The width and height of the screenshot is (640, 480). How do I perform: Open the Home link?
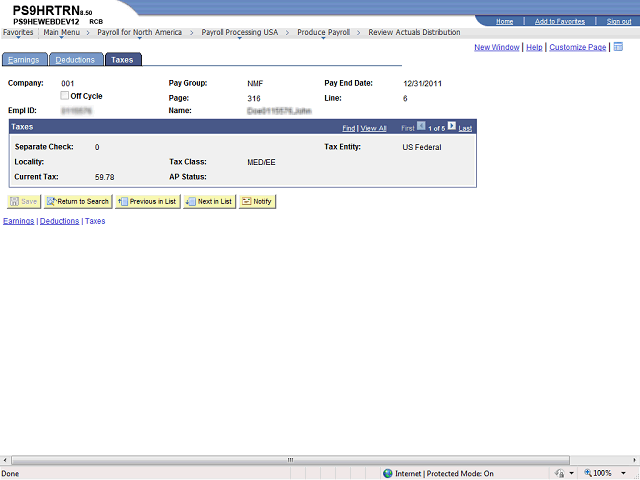coord(504,21)
